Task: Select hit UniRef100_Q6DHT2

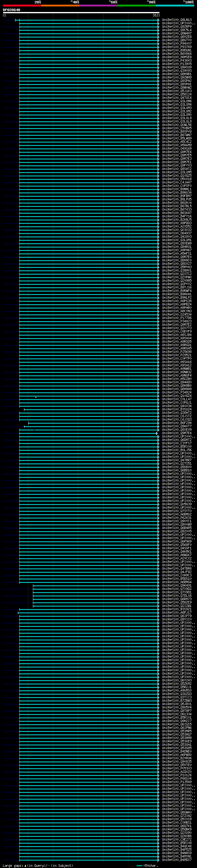Action: click(176, 440)
